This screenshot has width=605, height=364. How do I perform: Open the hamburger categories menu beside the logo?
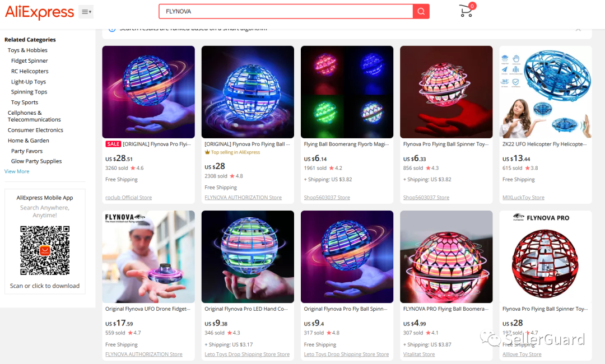(x=86, y=12)
